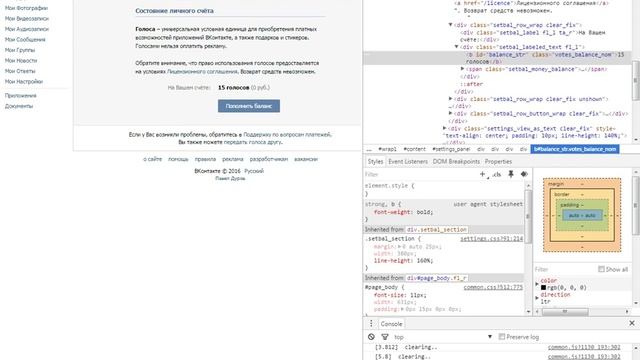Click the правила footer link
The height and width of the screenshot is (360, 640).
(x=205, y=159)
